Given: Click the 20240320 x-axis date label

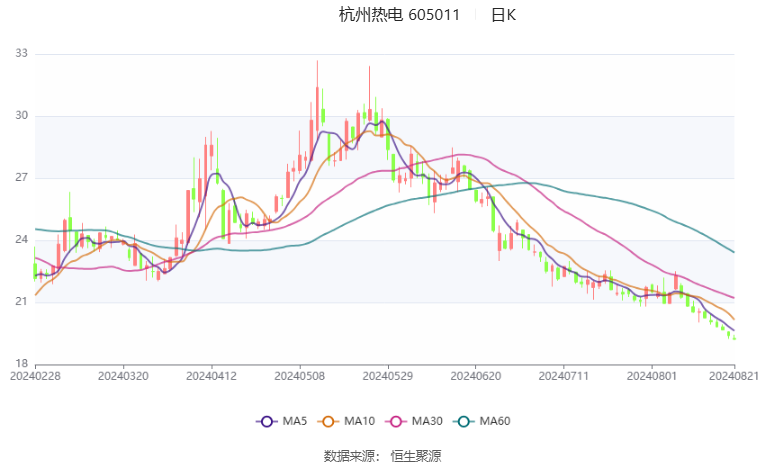Looking at the screenshot, I should pyautogui.click(x=123, y=377).
